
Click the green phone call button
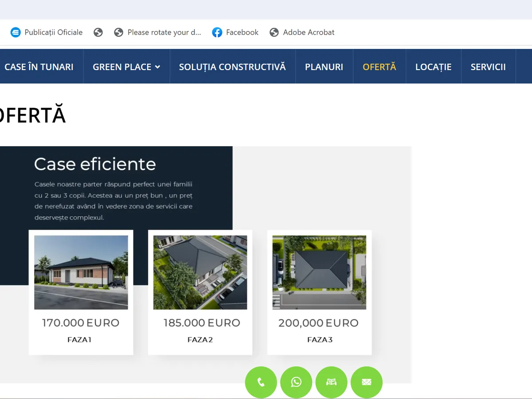(x=261, y=382)
